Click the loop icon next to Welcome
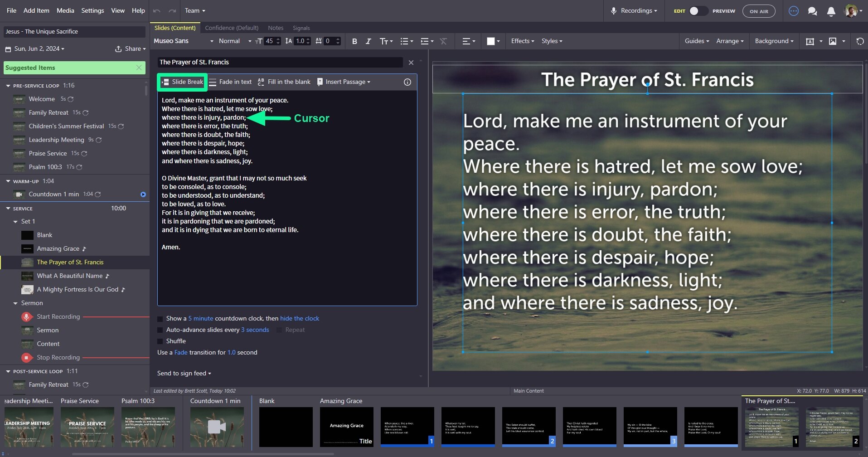Screen dimensions: 868x457 click(x=71, y=99)
